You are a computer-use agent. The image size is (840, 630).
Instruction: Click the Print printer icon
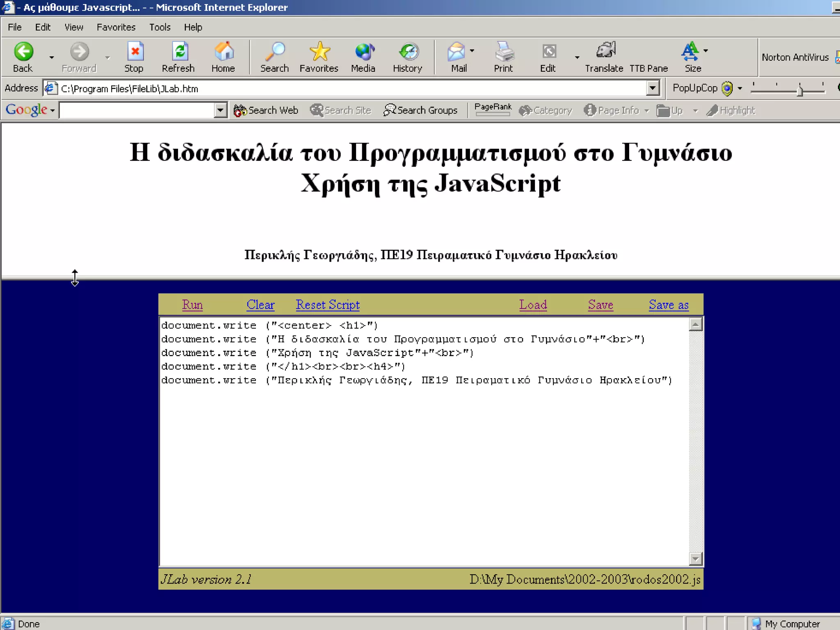(x=504, y=52)
